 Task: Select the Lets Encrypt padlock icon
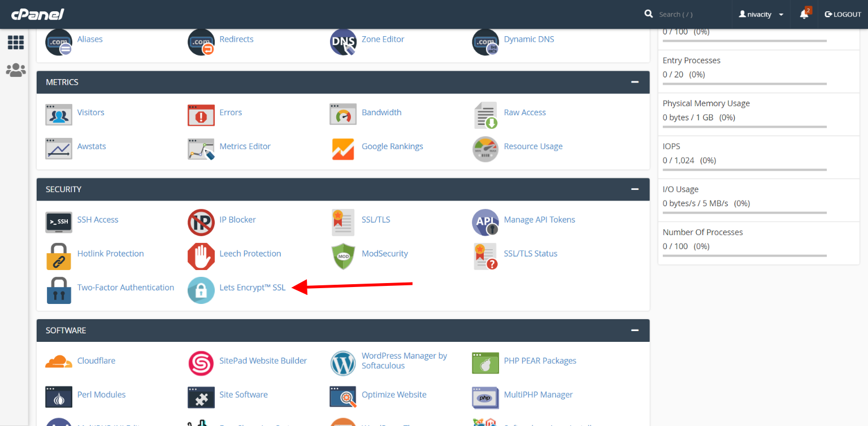point(201,290)
